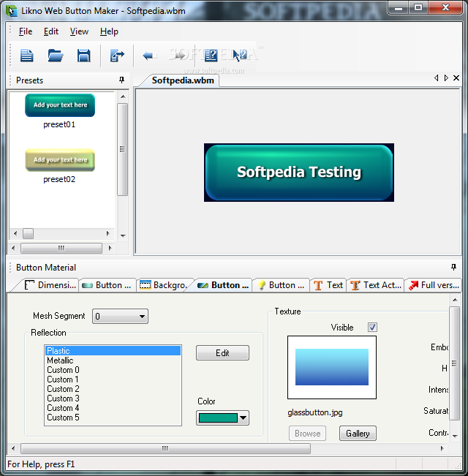Open the Full vers... tab
The width and height of the screenshot is (468, 476).
tap(434, 285)
